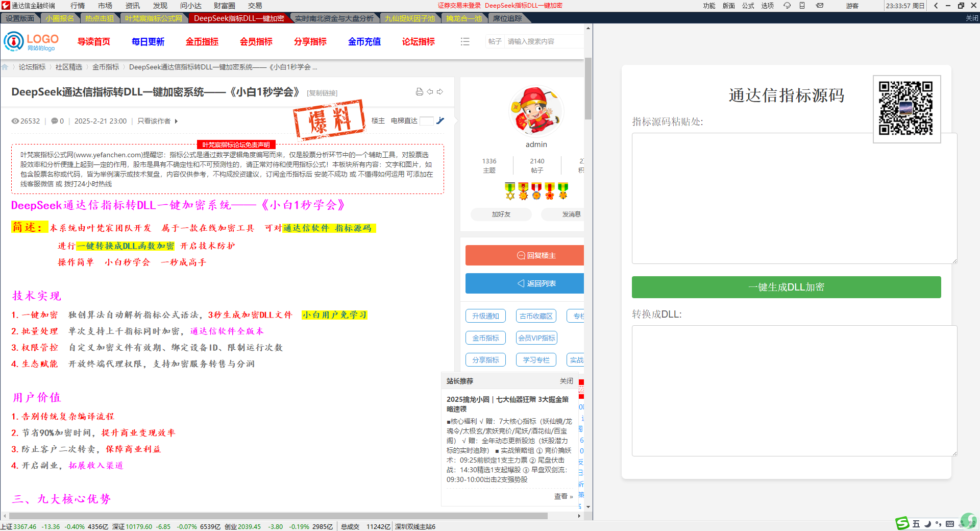Toggle the punctuation mode icon
The image size is (980, 531).
coord(938,524)
